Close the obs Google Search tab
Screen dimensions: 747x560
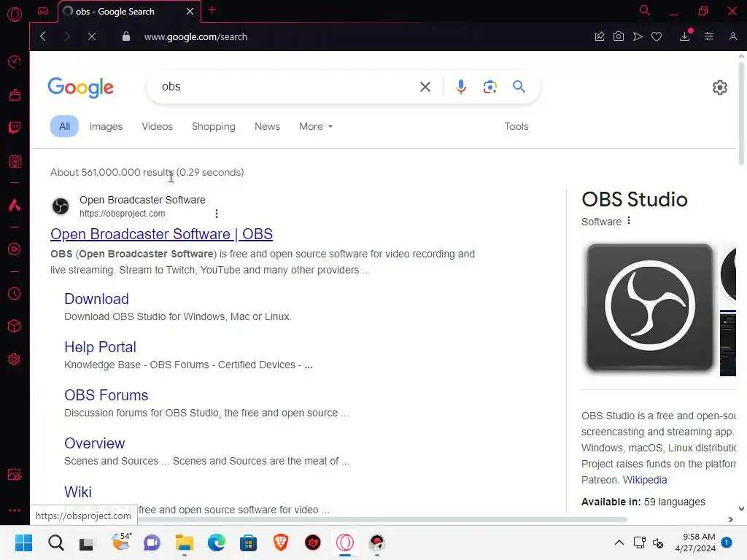point(190,12)
